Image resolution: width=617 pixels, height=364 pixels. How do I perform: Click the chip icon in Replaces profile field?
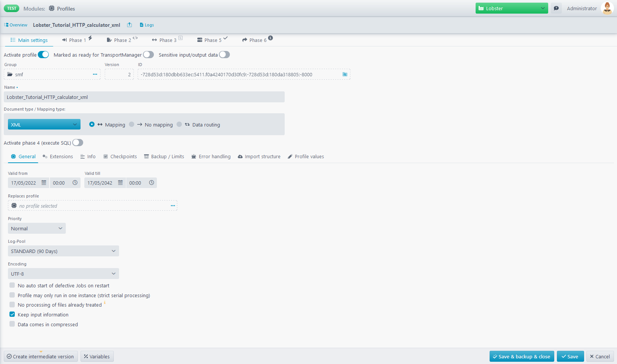click(14, 206)
